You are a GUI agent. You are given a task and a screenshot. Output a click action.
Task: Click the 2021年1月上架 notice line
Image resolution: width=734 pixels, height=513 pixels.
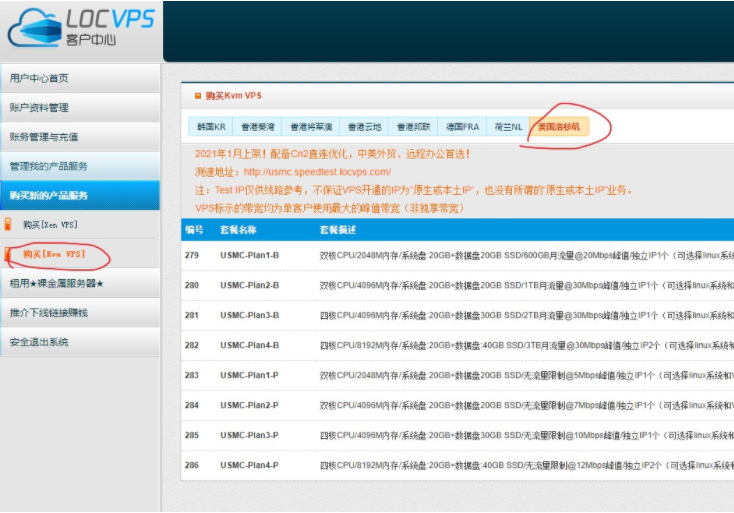[332, 154]
